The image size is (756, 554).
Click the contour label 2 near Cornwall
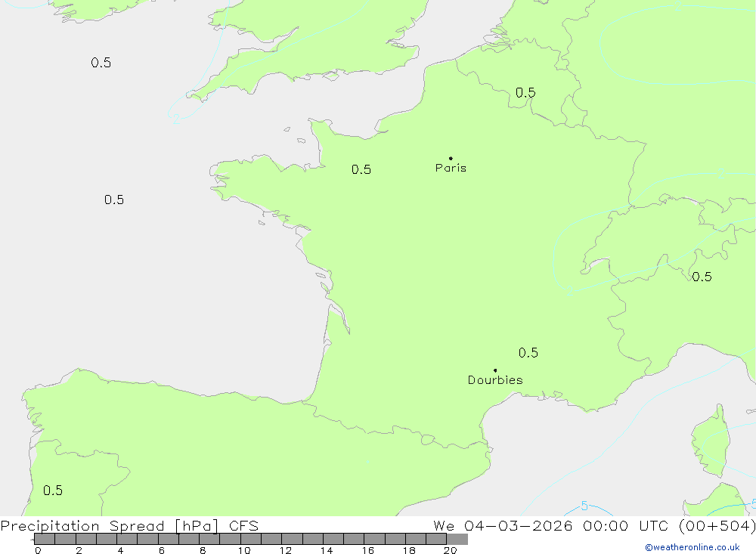click(176, 119)
